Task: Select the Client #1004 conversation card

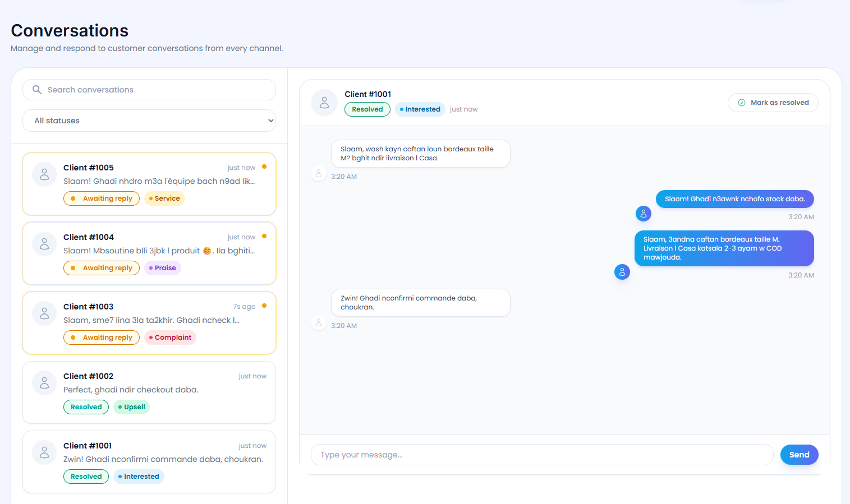Action: pos(149,253)
